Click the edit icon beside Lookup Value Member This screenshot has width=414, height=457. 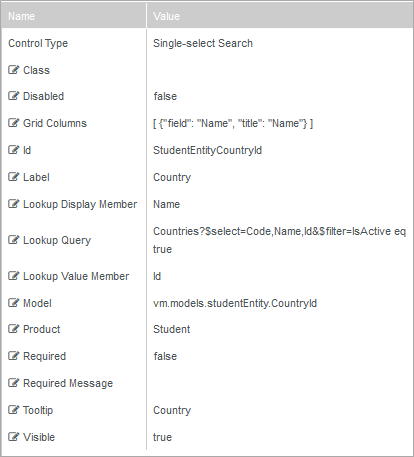pos(13,276)
